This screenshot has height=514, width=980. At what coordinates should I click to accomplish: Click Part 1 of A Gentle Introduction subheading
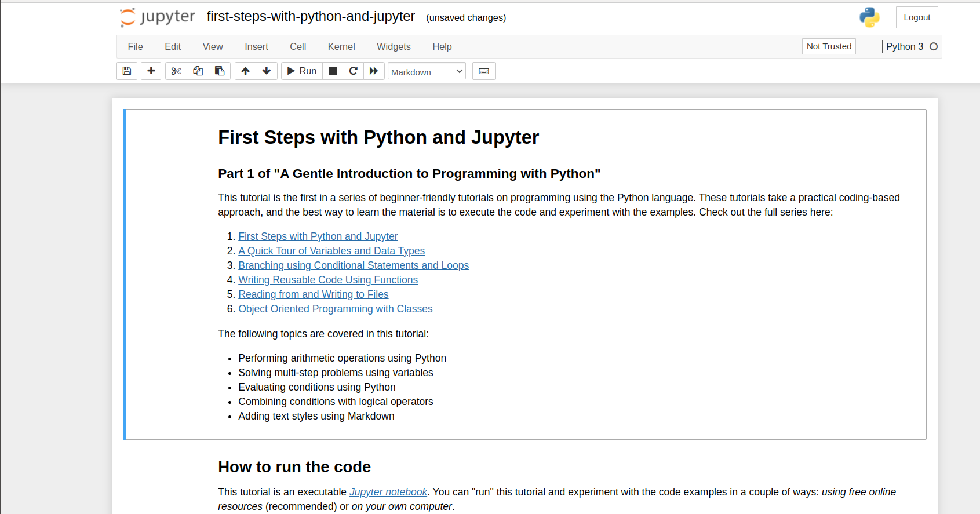tap(409, 174)
